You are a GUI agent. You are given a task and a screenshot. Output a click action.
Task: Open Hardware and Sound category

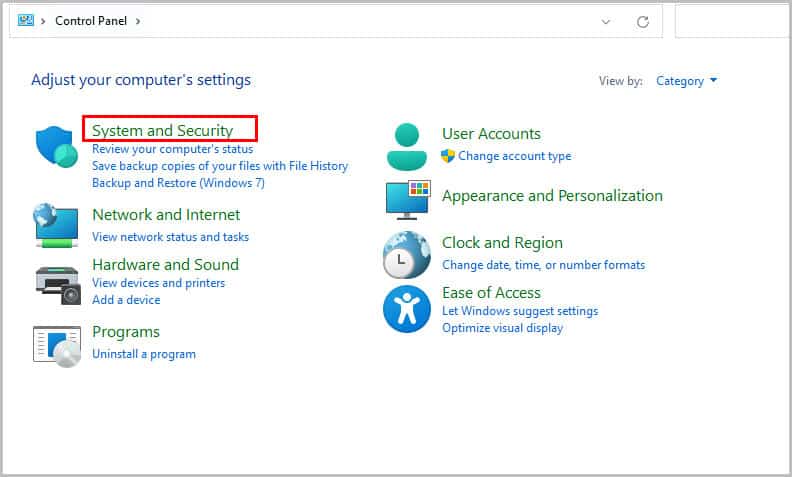(x=166, y=264)
